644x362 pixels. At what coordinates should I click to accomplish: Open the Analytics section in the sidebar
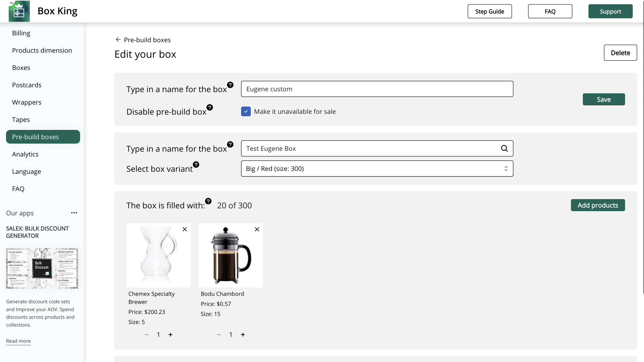pos(25,154)
